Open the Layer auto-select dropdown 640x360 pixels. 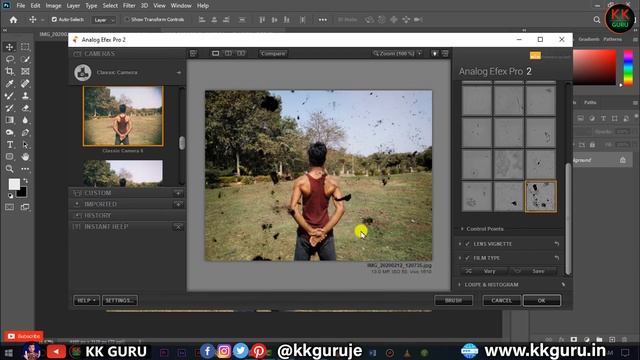point(104,20)
